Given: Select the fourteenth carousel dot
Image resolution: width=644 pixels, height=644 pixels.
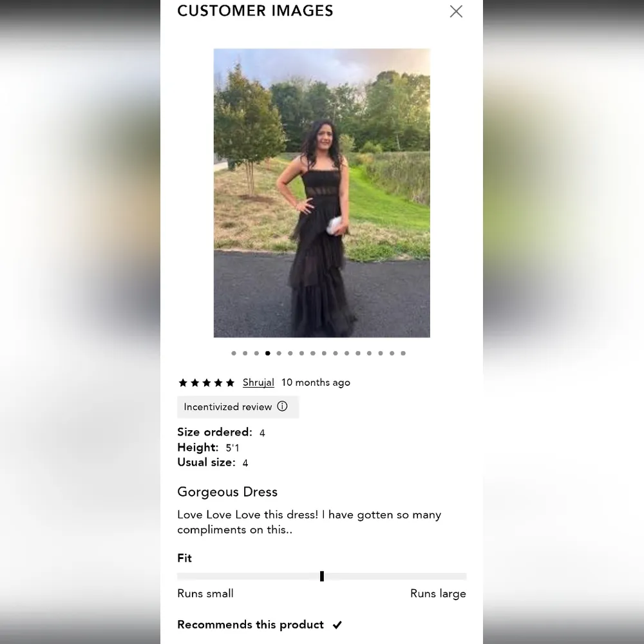Looking at the screenshot, I should (381, 353).
